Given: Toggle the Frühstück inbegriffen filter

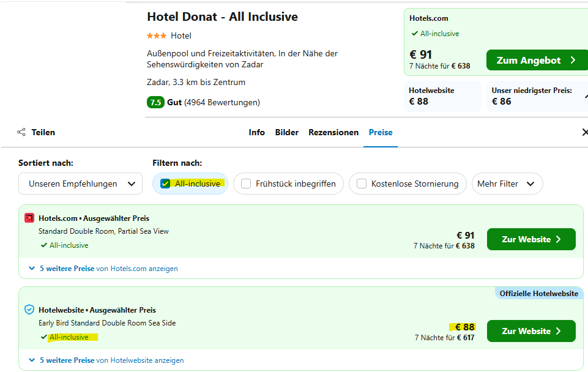Looking at the screenshot, I should click(x=288, y=184).
